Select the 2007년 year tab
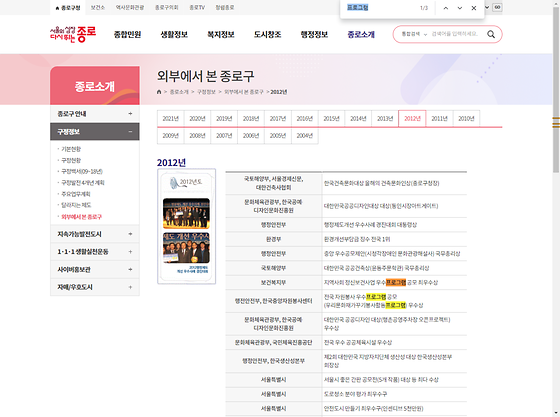Image resolution: width=560 pixels, height=417 pixels. (x=224, y=136)
